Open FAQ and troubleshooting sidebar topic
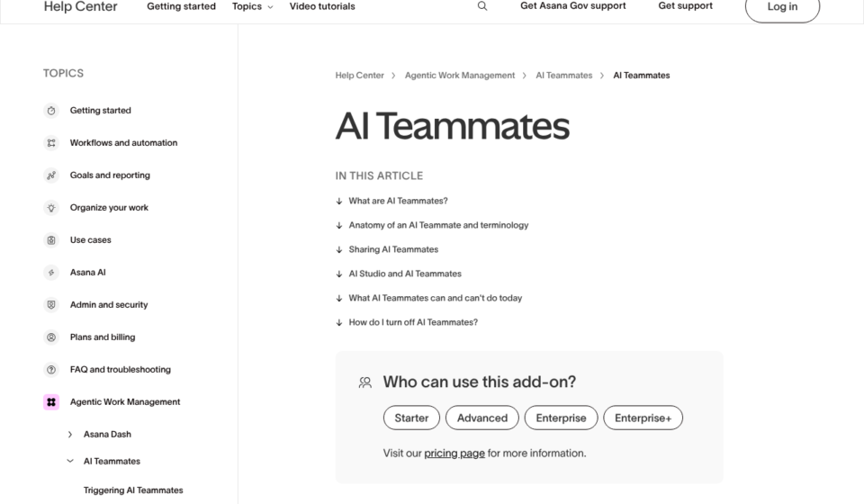This screenshot has height=504, width=864. click(x=120, y=370)
